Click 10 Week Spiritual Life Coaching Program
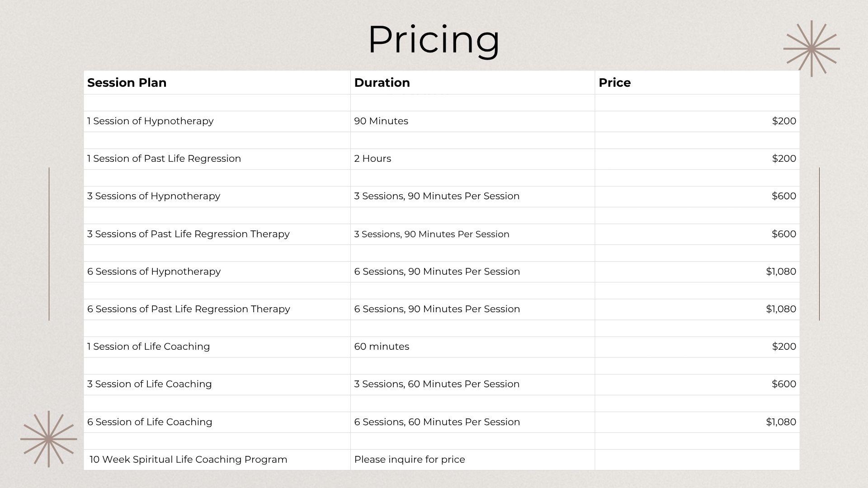868x488 pixels. (x=189, y=460)
